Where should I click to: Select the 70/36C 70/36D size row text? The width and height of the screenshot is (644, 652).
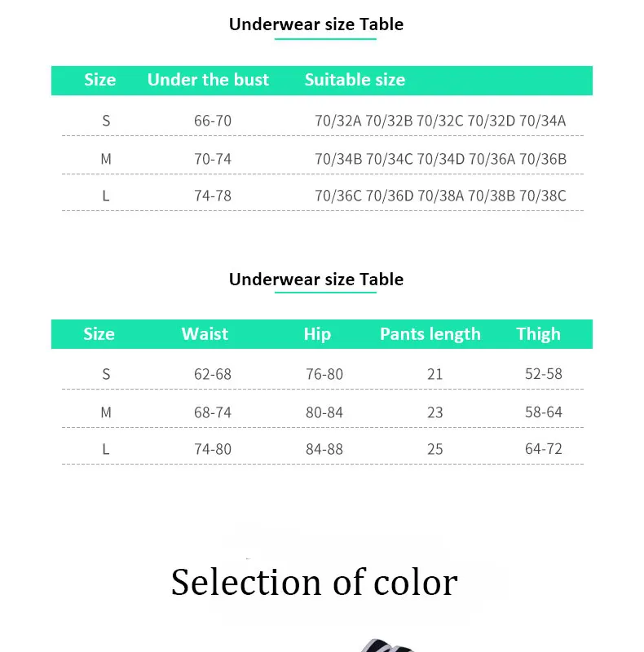click(x=440, y=196)
